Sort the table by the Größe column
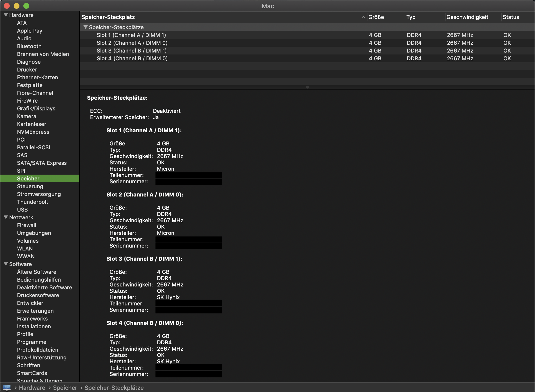The image size is (535, 392). [376, 17]
